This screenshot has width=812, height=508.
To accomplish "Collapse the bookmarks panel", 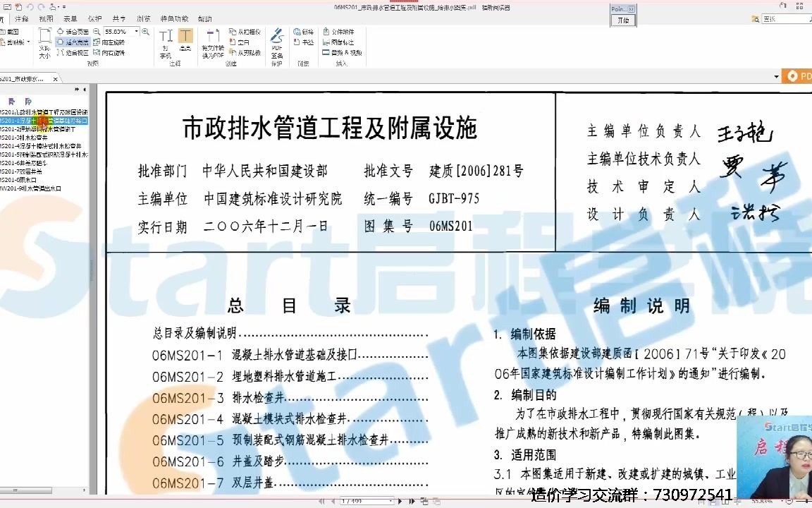I will (85, 89).
